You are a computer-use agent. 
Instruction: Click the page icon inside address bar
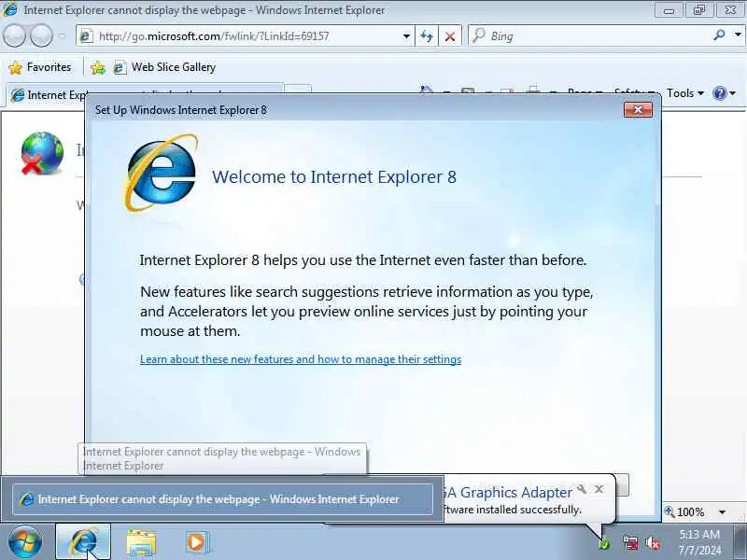[86, 36]
